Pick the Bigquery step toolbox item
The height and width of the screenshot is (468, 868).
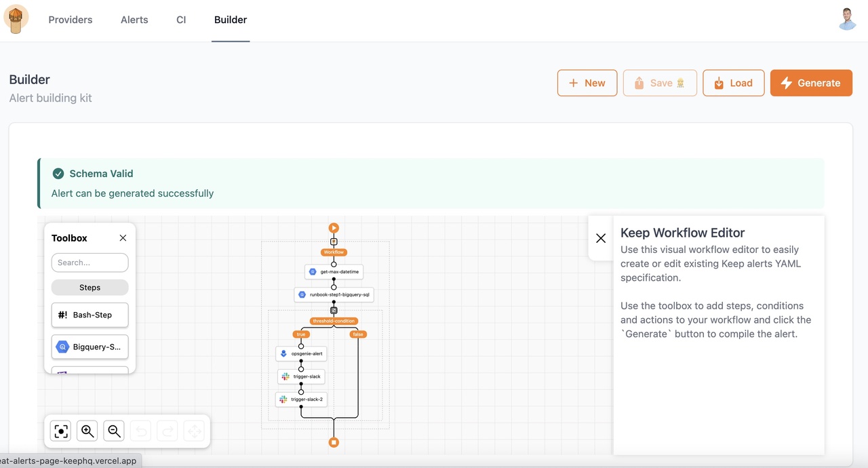90,347
